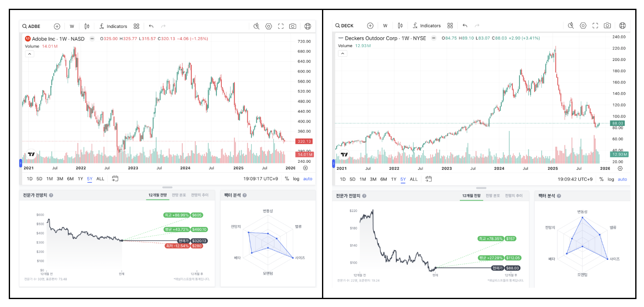
Task: Open go-to-date calendar icon under ADBE chart
Action: (x=115, y=179)
